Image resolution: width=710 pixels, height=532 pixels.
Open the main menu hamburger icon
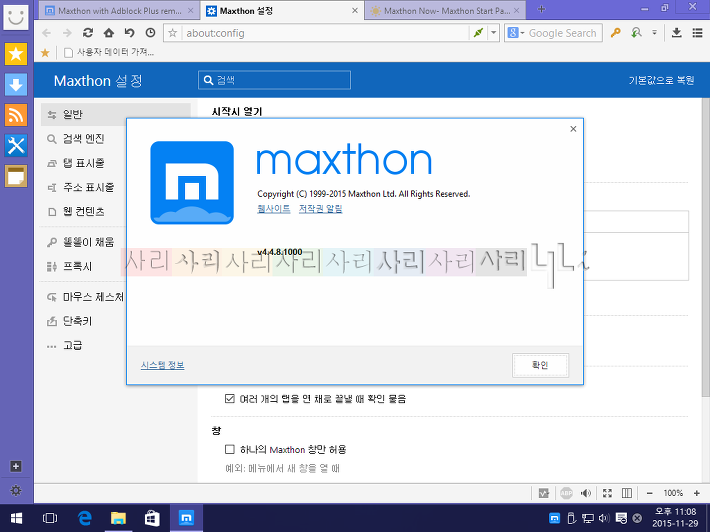[697, 33]
